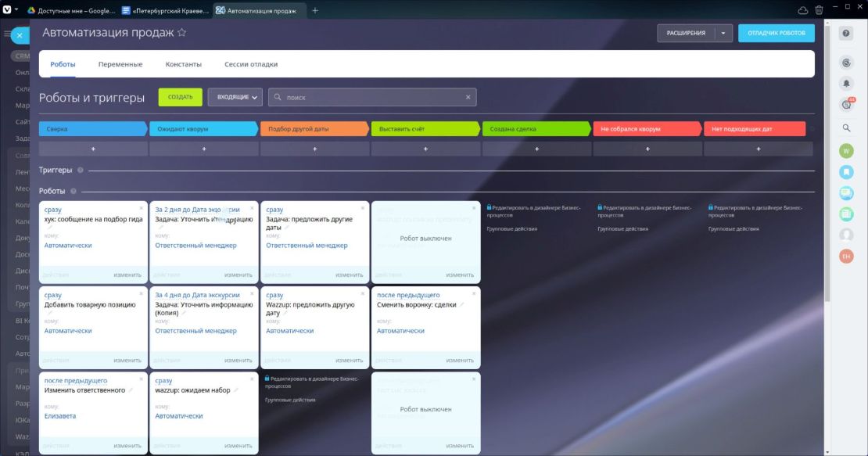Delete the wazzup: ожидаем набор robot

tap(252, 379)
